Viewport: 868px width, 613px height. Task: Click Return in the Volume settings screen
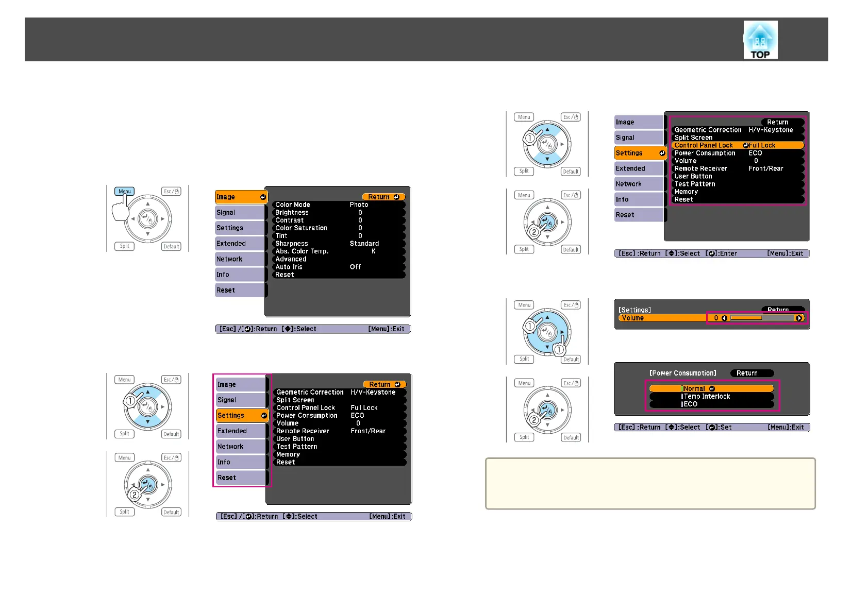[783, 310]
